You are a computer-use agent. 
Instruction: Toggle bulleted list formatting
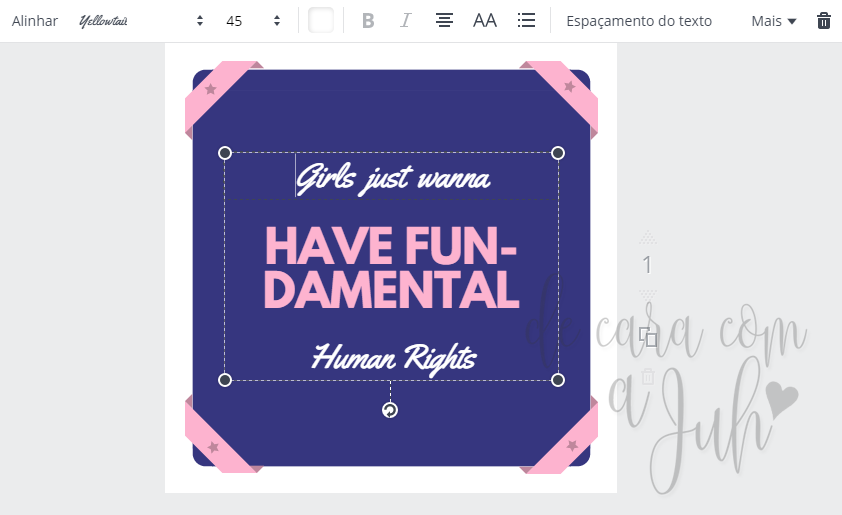(x=526, y=20)
